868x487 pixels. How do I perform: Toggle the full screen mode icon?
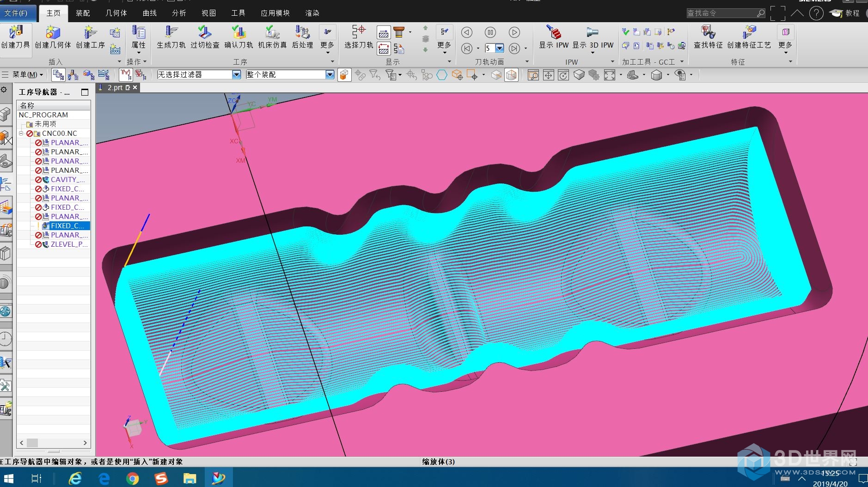(x=777, y=13)
